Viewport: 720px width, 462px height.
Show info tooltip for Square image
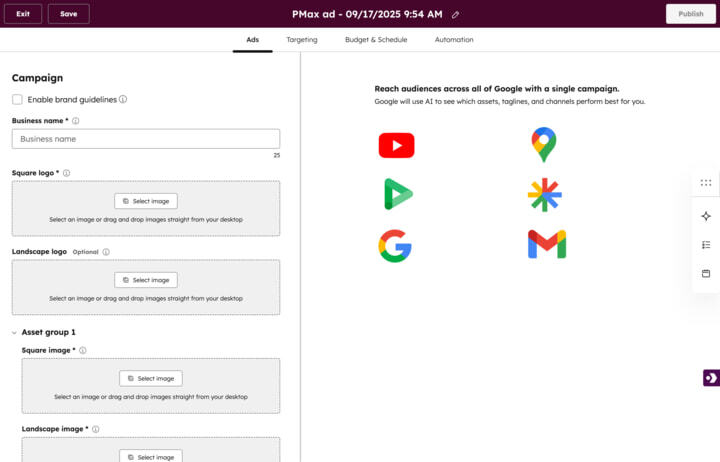(x=83, y=350)
